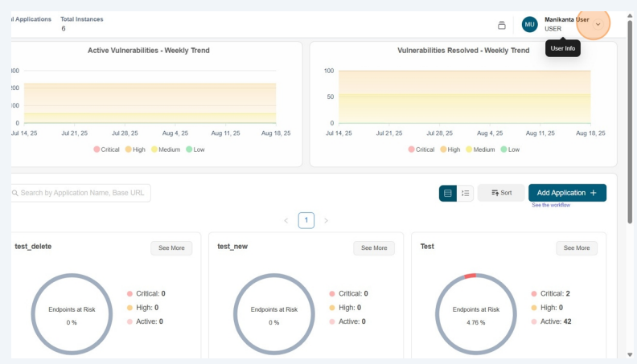637x364 pixels.
Task: Click the stacked cards icon in header
Action: tap(502, 25)
